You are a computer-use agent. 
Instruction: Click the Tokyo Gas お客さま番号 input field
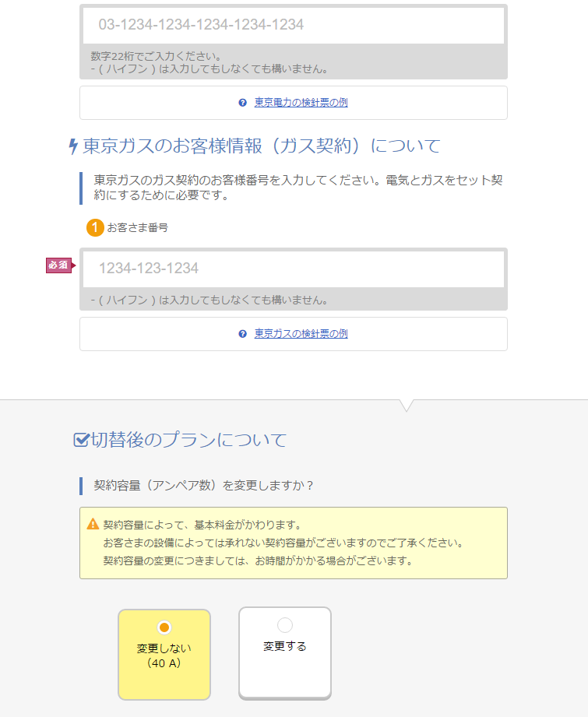tap(294, 269)
